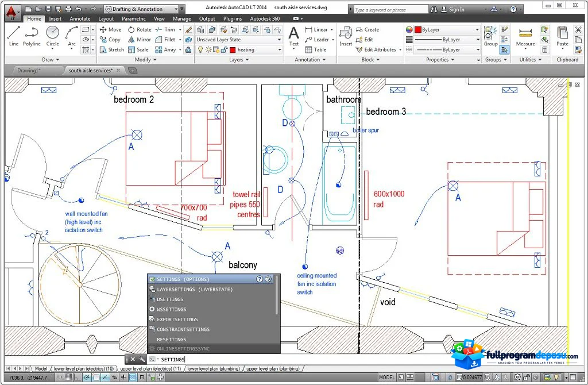The width and height of the screenshot is (588, 385).
Task: Select the Circle tool
Action: click(52, 36)
